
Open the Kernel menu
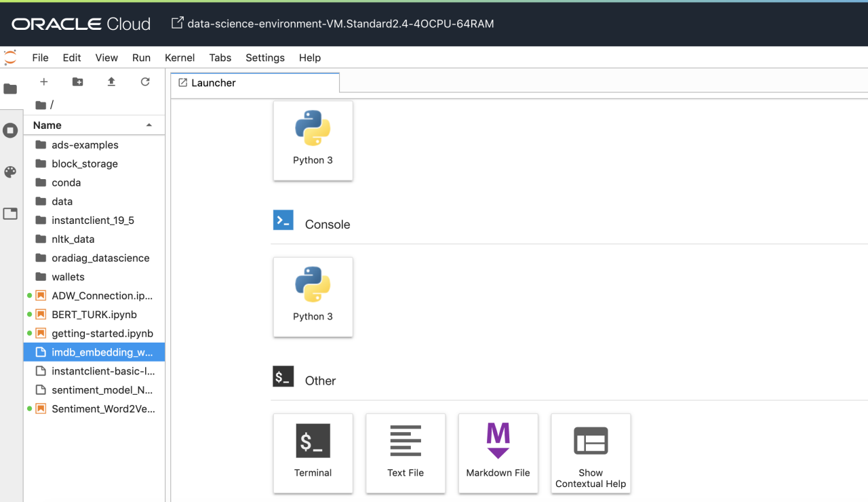(x=180, y=58)
